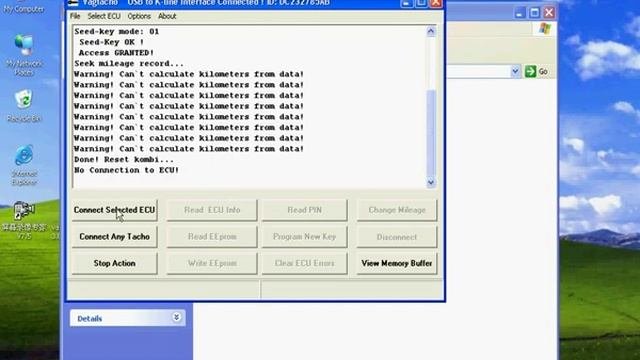Viewport: 640px width, 360px height.
Task: Click the View Memory Buffer button
Action: 396,263
